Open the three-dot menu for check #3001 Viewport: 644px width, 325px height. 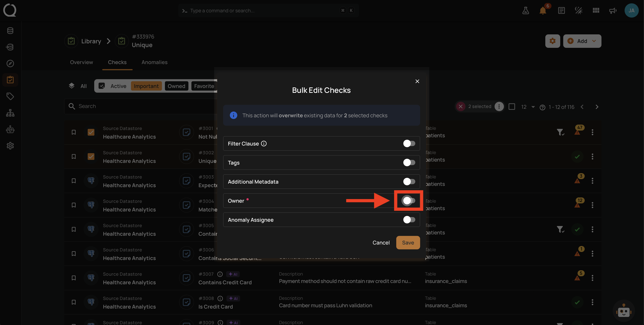[592, 132]
